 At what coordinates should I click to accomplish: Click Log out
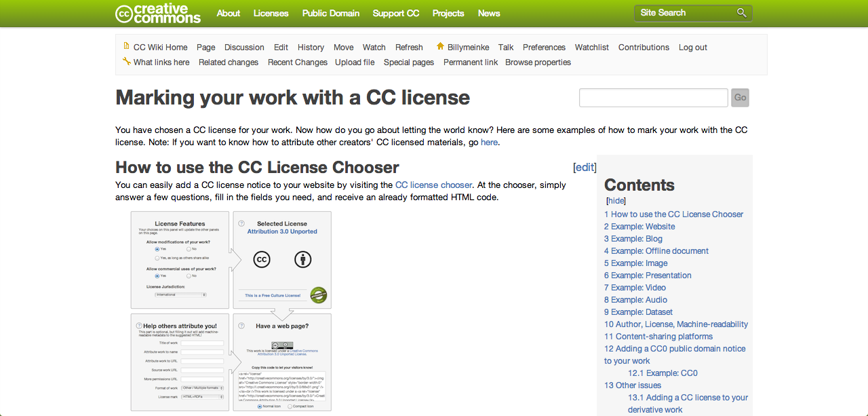point(693,48)
